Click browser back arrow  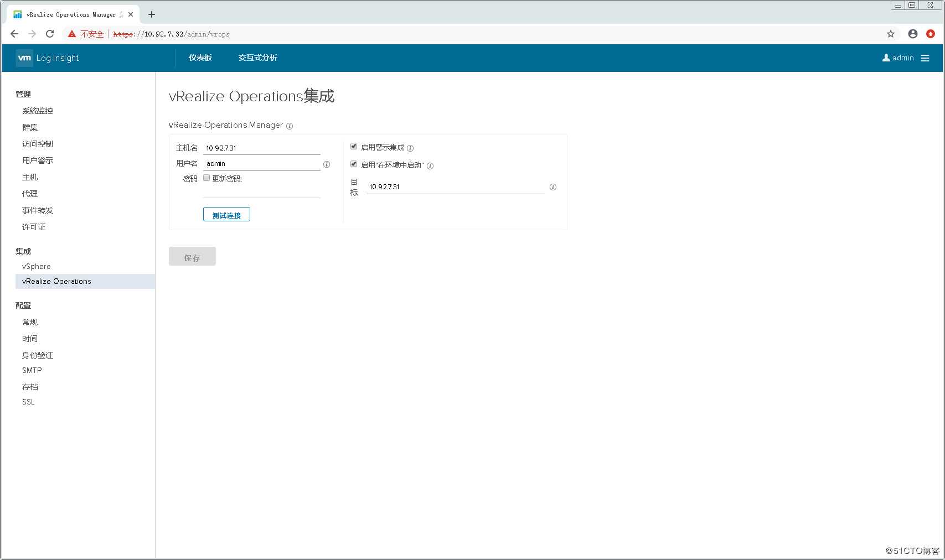pos(14,34)
